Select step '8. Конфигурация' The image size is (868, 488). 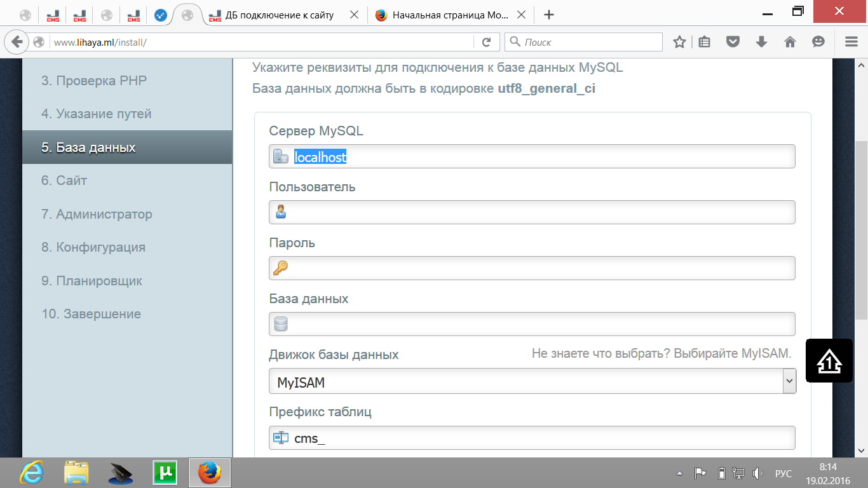pyautogui.click(x=93, y=247)
